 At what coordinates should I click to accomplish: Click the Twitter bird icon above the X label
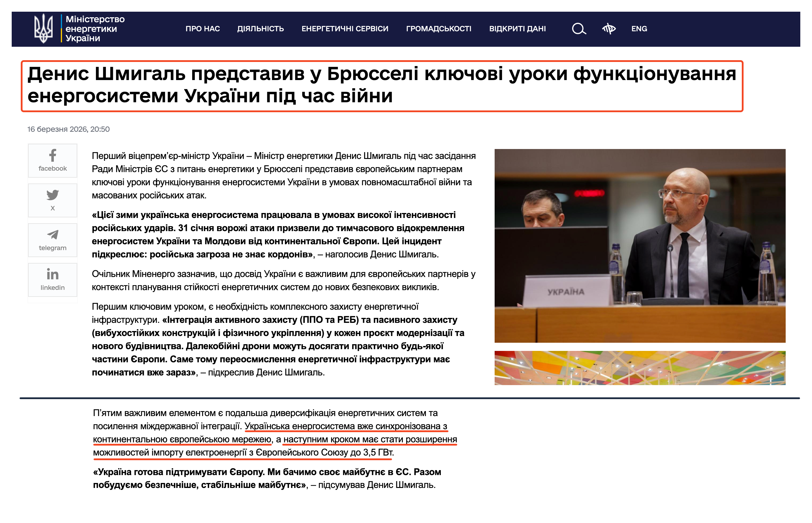click(52, 195)
